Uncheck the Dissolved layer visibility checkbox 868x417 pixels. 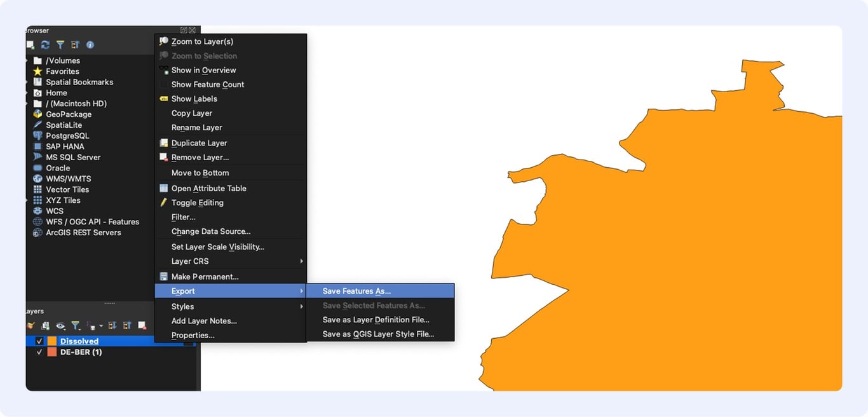[39, 341]
